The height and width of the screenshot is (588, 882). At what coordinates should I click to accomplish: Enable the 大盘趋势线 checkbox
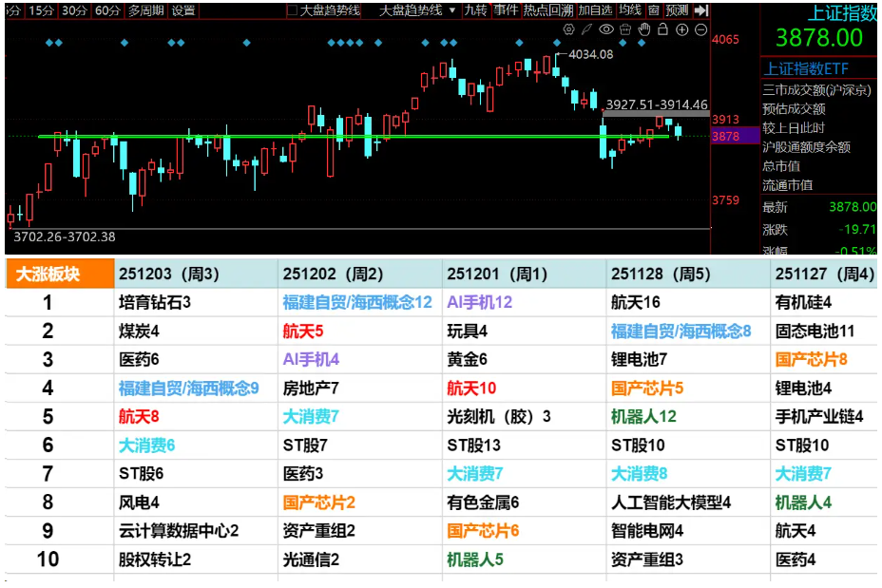tap(293, 10)
